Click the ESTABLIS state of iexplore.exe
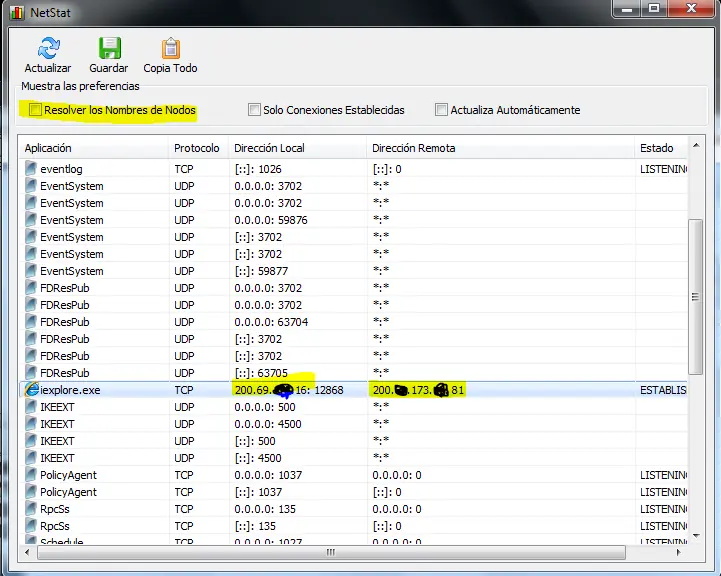 click(x=663, y=390)
